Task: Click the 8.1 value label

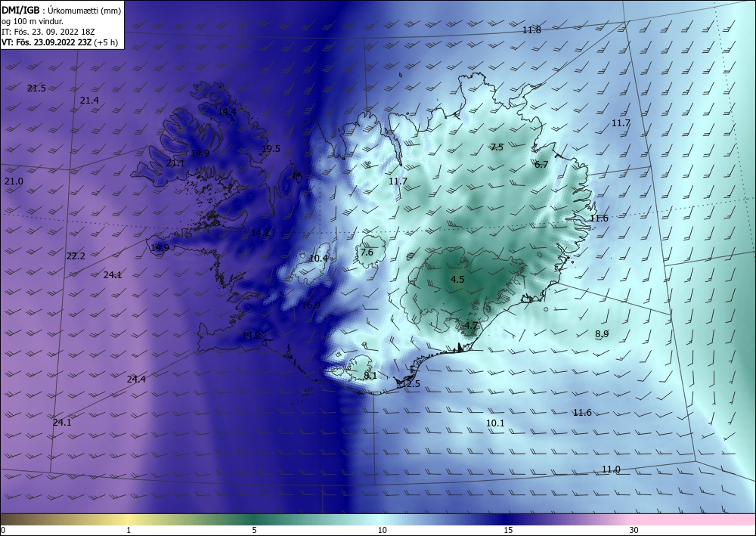Action: (x=370, y=376)
